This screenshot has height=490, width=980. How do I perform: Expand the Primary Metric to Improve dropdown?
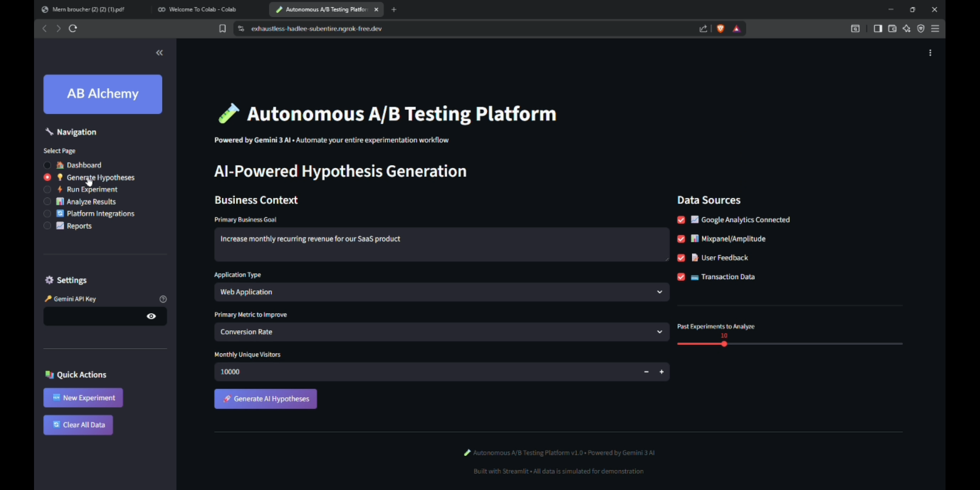click(441, 332)
